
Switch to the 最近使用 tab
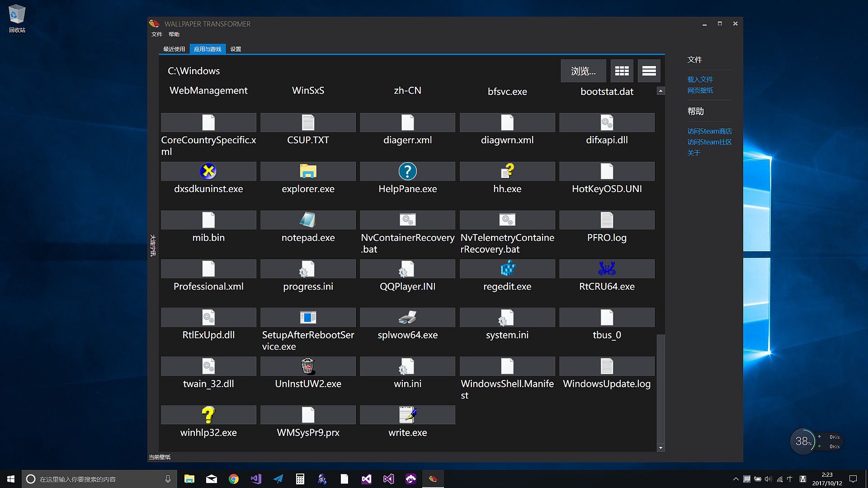pos(174,49)
